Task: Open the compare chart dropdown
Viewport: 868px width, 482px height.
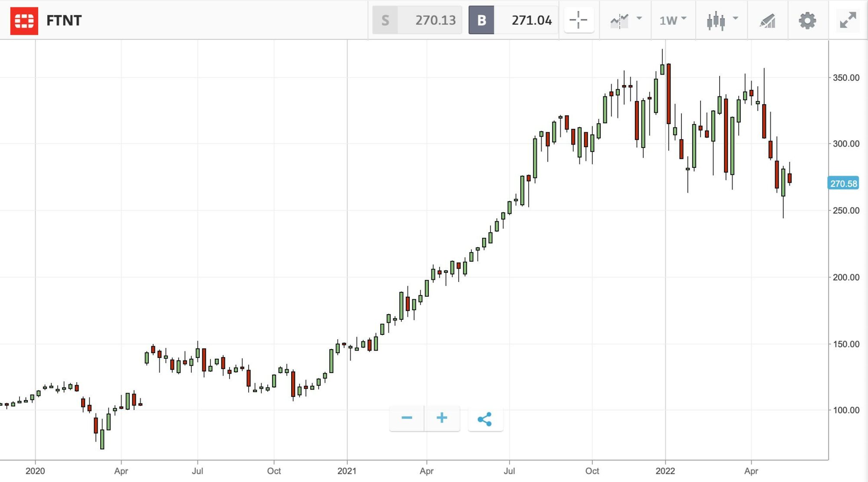Action: [x=625, y=20]
